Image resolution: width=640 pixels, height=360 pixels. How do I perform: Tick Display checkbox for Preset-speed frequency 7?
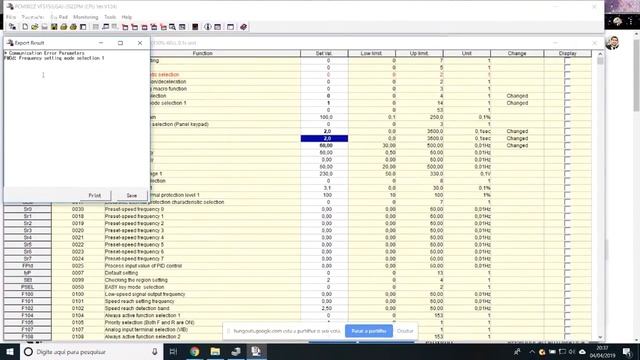[567, 259]
